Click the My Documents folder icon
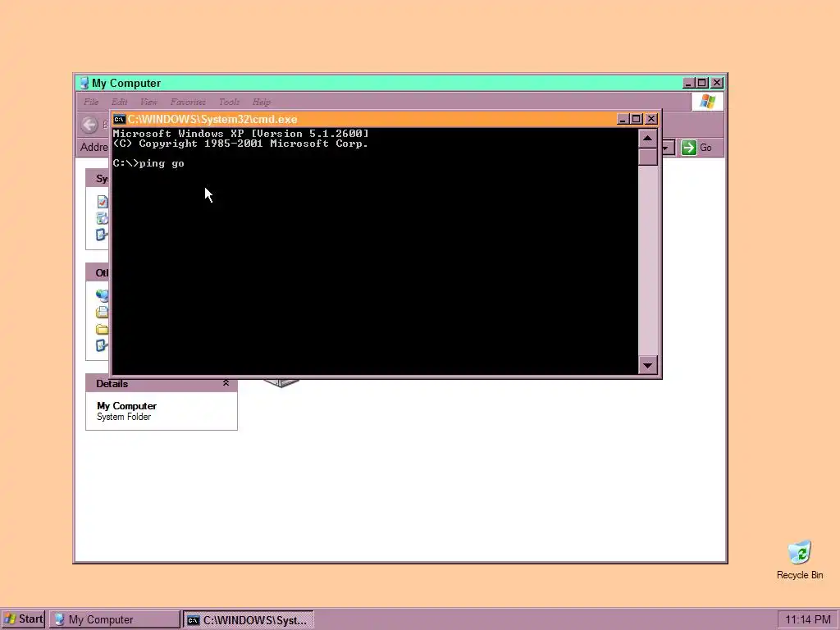This screenshot has width=840, height=630. coord(102,312)
